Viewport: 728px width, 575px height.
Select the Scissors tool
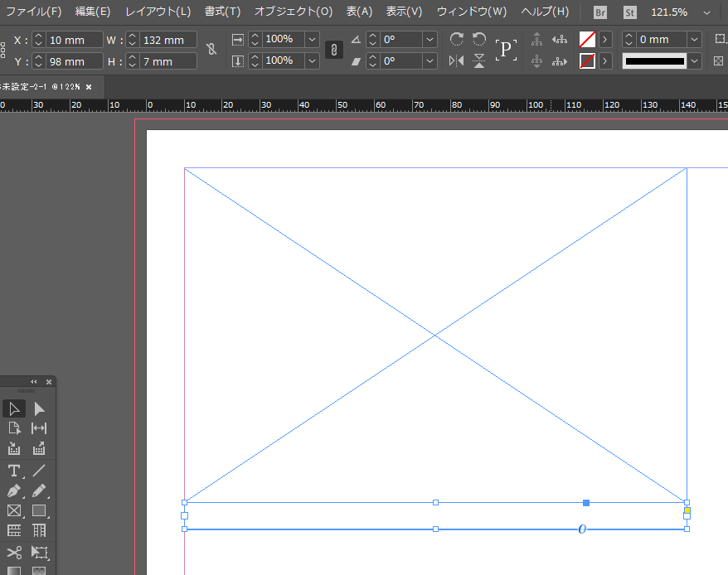click(14, 553)
